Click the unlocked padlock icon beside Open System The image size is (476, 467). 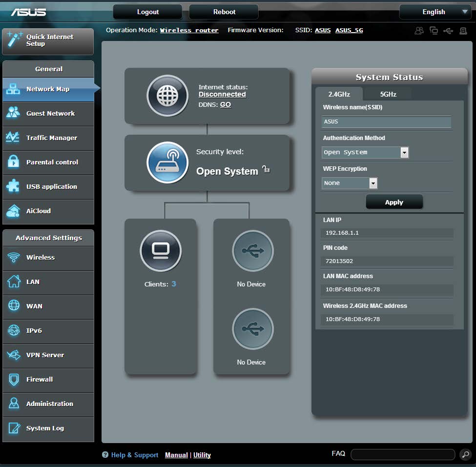pos(266,169)
